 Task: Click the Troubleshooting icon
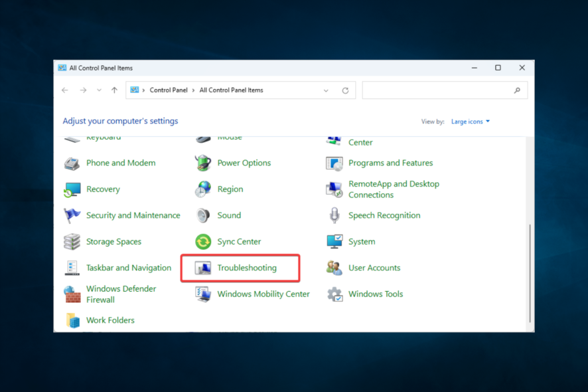coord(203,268)
